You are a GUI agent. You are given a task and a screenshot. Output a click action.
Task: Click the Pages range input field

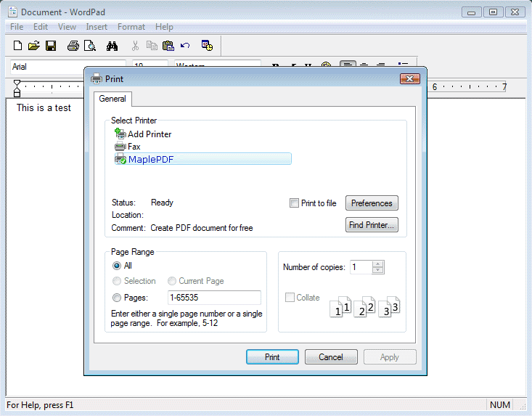[x=214, y=298]
